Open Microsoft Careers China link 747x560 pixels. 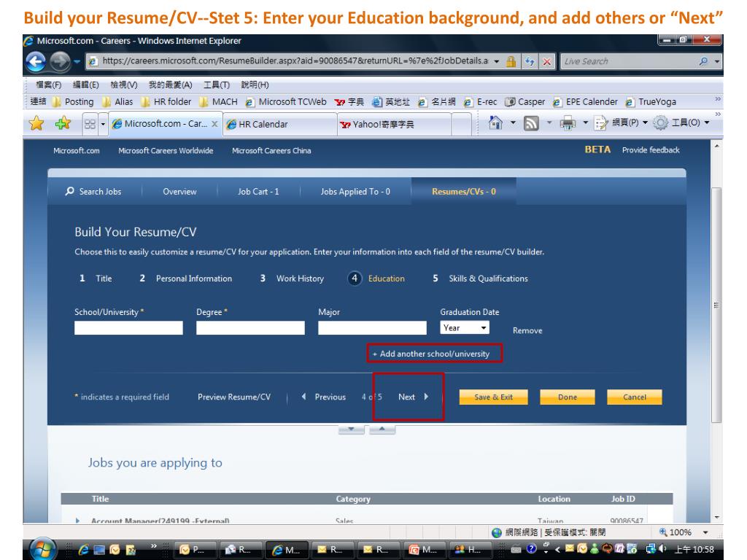click(x=271, y=150)
